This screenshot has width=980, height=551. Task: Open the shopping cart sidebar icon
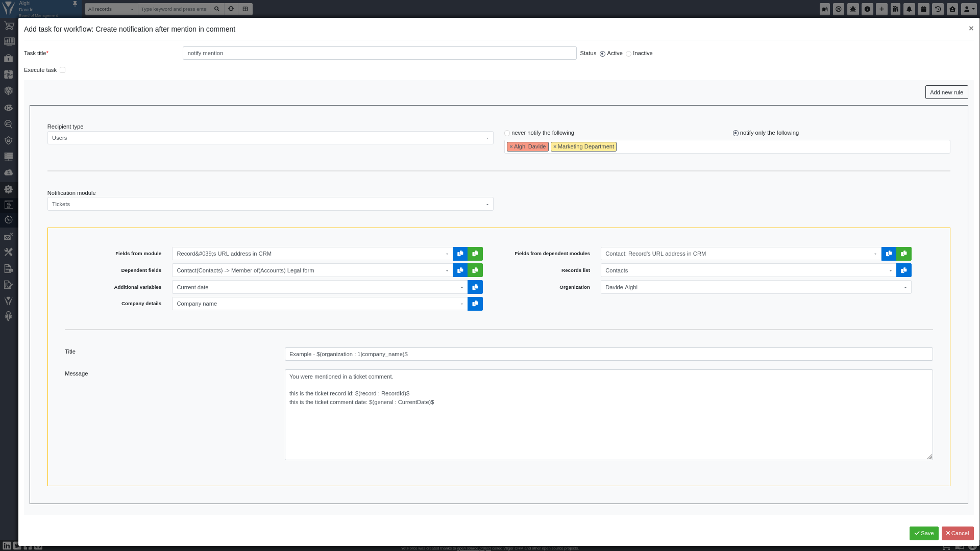[x=9, y=26]
